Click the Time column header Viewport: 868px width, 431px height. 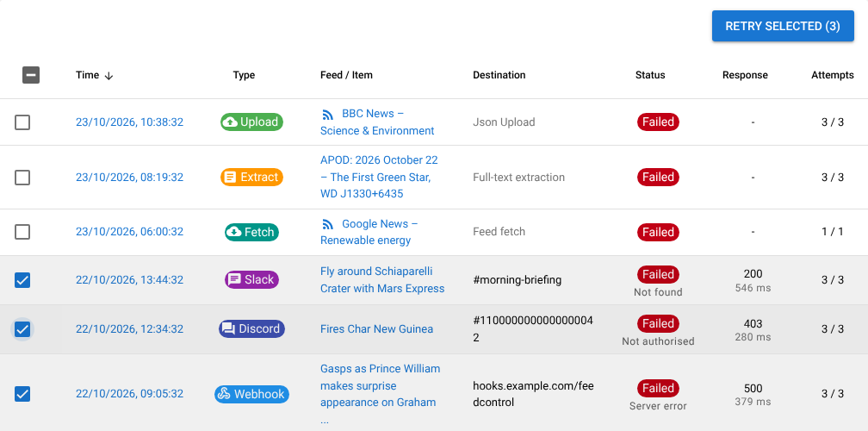pos(88,75)
